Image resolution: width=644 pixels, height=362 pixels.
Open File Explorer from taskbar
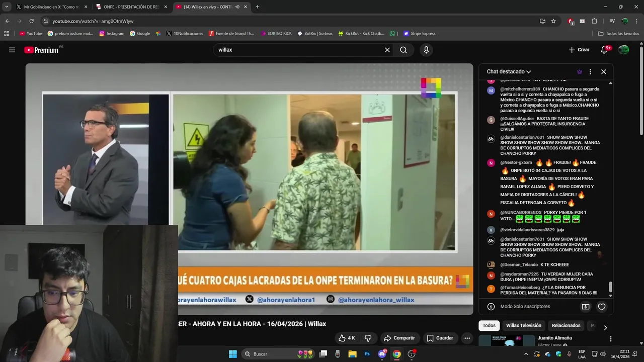click(352, 354)
